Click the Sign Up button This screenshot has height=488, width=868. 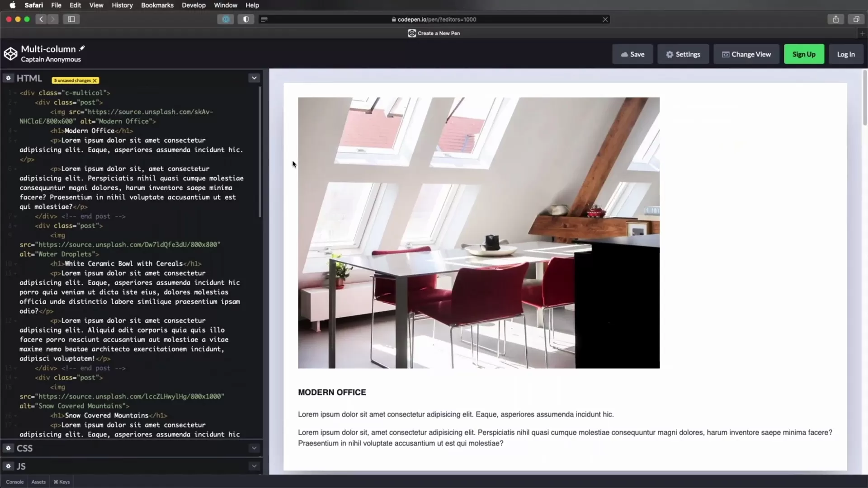(804, 54)
